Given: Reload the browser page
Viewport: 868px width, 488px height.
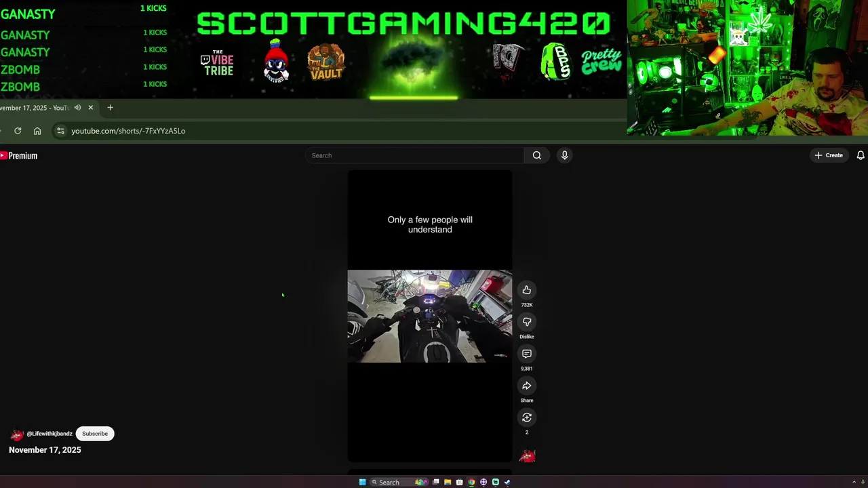Looking at the screenshot, I should click(18, 131).
